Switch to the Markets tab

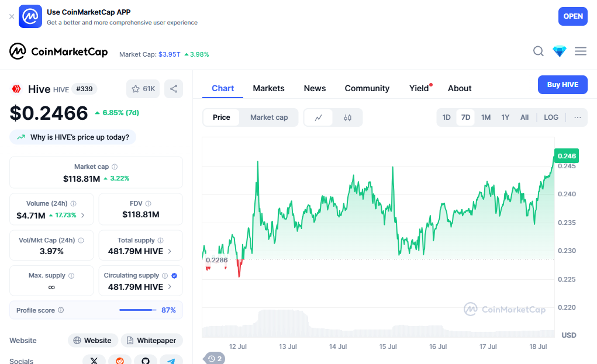268,88
